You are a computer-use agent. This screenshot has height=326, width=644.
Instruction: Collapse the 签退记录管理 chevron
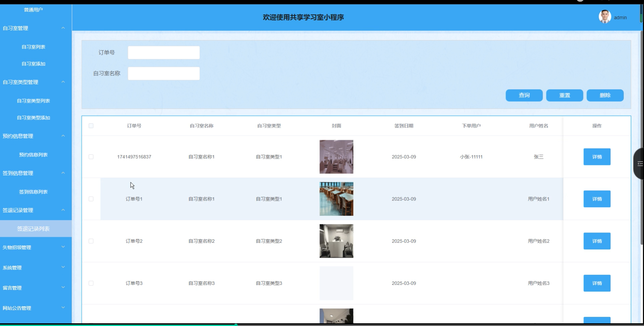pos(63,210)
